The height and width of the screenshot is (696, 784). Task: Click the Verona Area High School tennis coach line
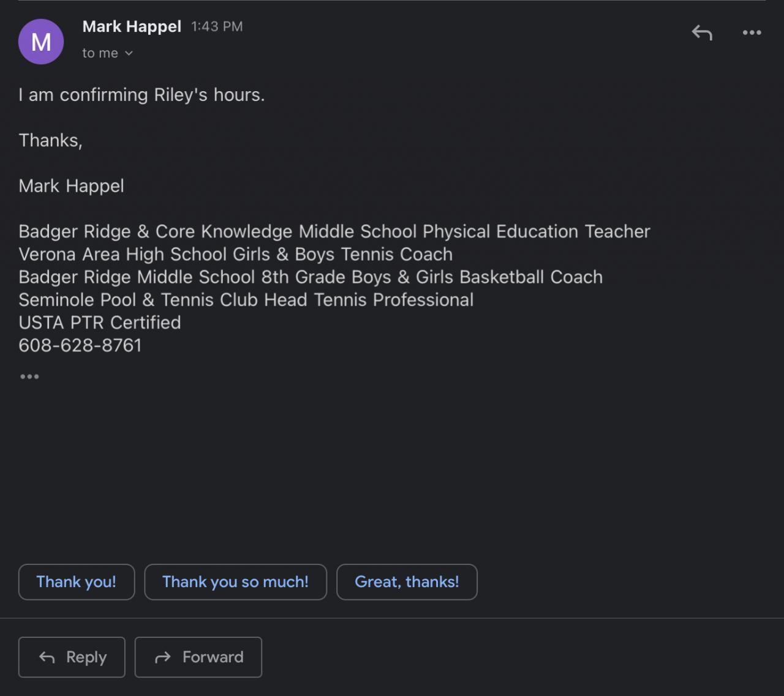(x=235, y=254)
